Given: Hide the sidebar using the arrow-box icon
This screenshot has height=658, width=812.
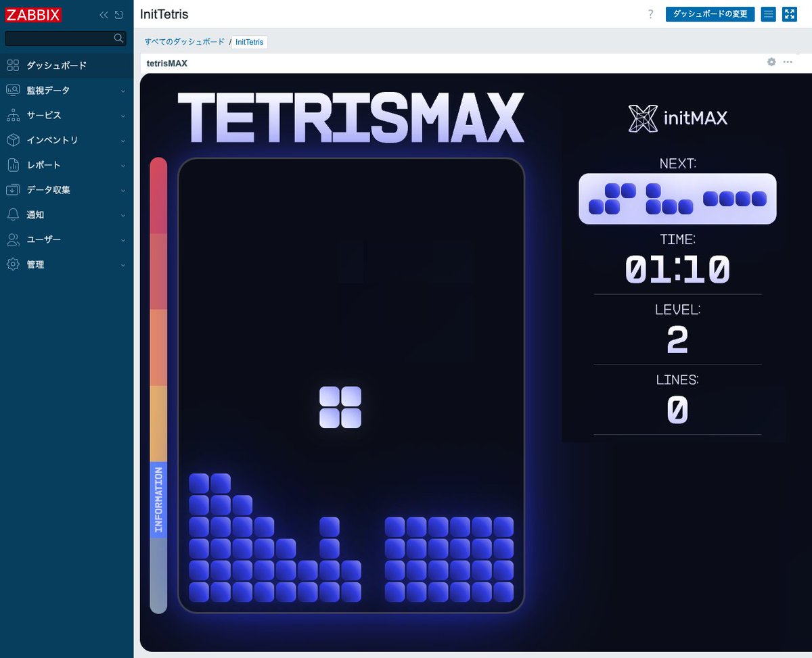Looking at the screenshot, I should (119, 15).
